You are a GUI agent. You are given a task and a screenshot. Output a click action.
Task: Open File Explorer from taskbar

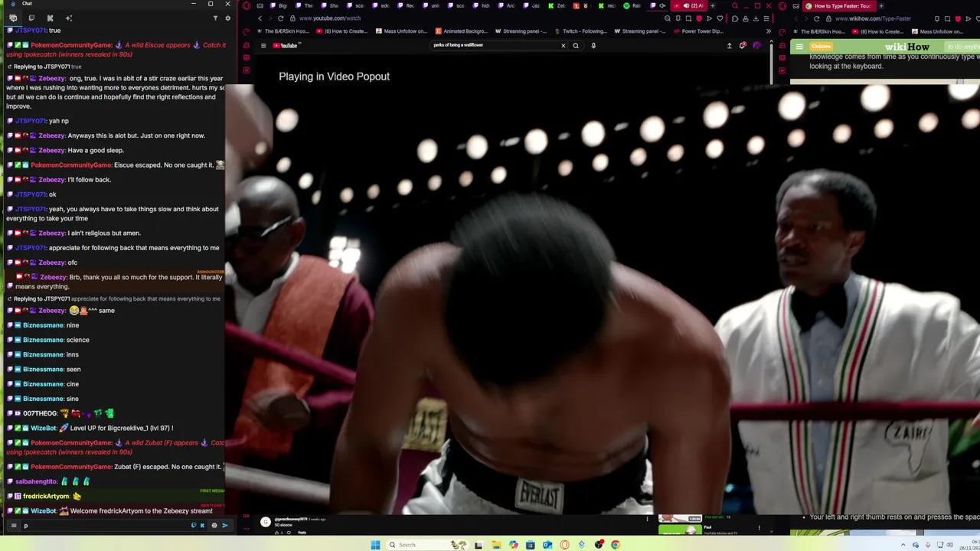[x=496, y=545]
